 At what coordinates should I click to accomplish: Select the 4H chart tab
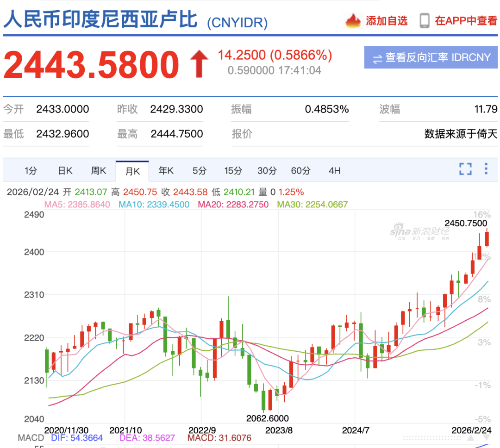pyautogui.click(x=335, y=171)
